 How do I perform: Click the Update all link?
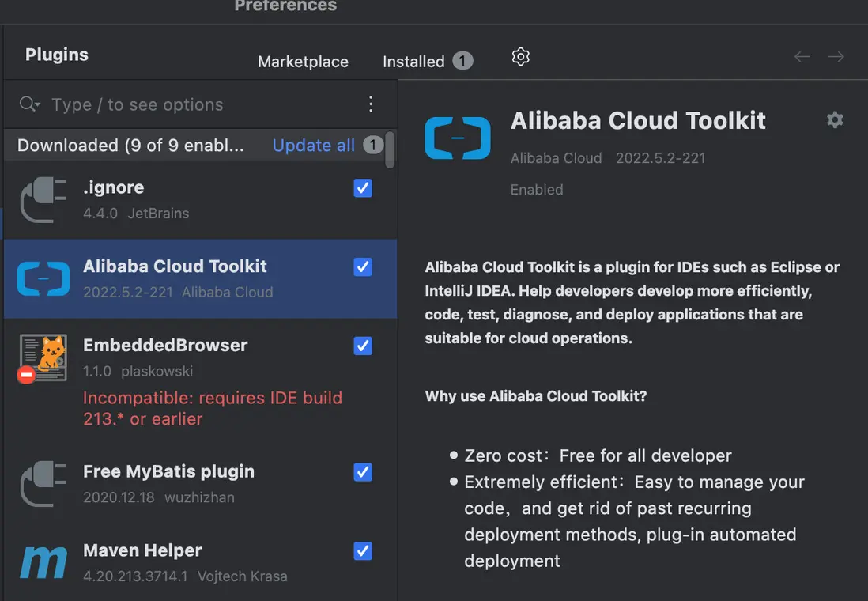pos(313,146)
